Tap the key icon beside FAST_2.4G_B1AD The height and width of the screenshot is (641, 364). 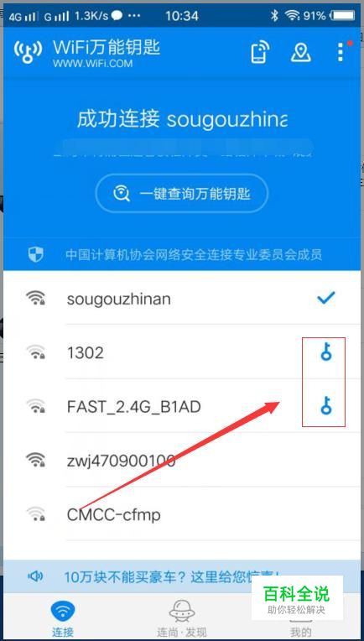[325, 405]
